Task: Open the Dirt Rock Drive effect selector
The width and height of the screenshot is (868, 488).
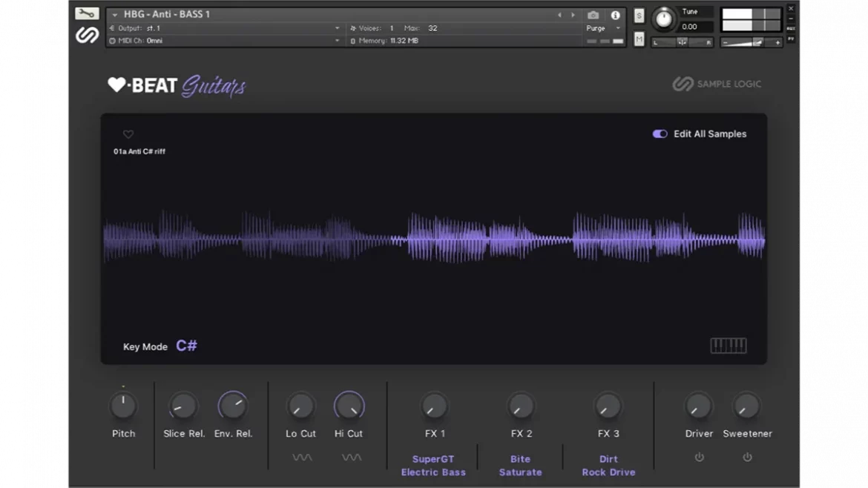Action: [608, 466]
